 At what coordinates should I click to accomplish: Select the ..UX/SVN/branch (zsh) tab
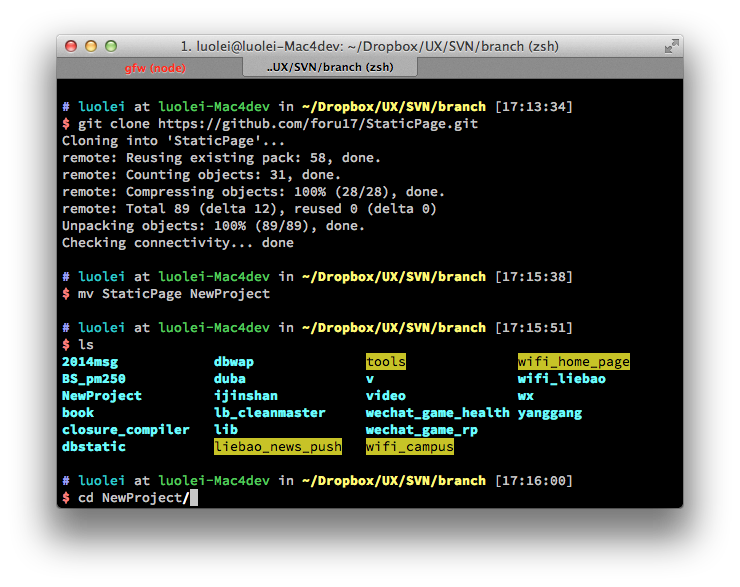click(330, 67)
